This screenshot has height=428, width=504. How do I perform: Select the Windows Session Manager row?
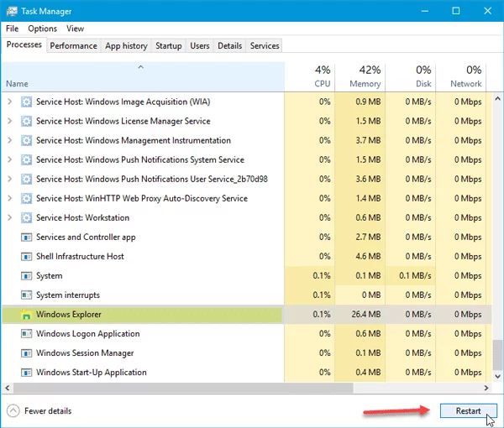click(246, 353)
